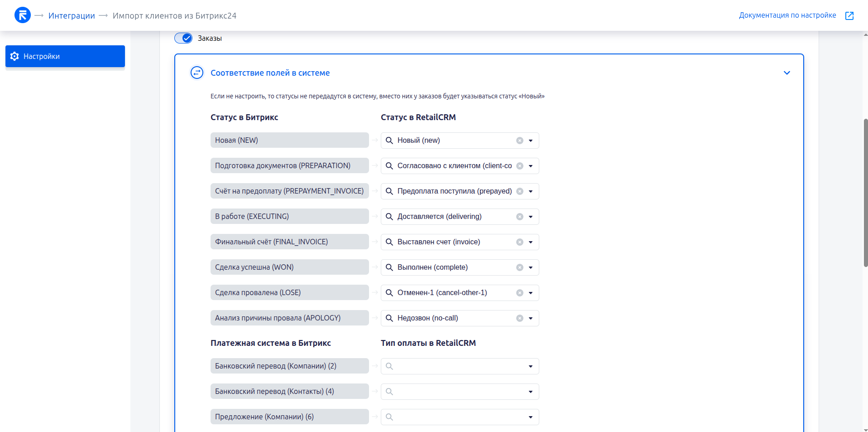The image size is (868, 432).
Task: Open payment type dropdown for Банковский перевод (Компании)
Action: 531,366
